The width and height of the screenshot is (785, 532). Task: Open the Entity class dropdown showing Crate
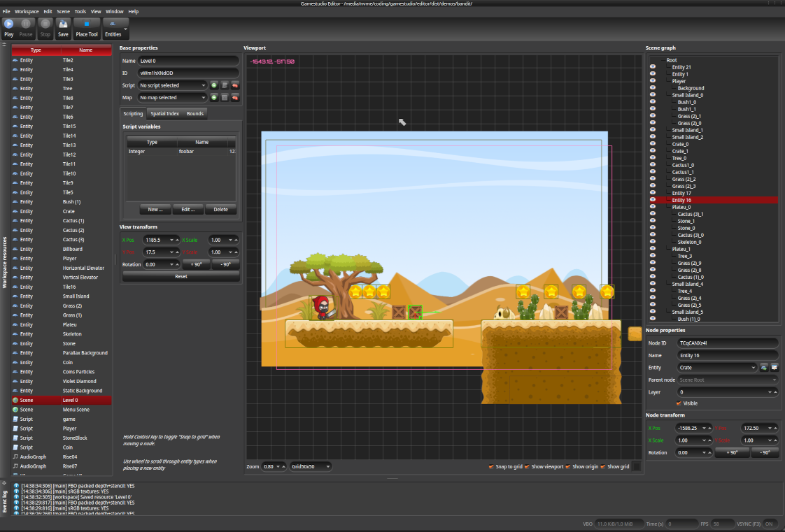[717, 368]
